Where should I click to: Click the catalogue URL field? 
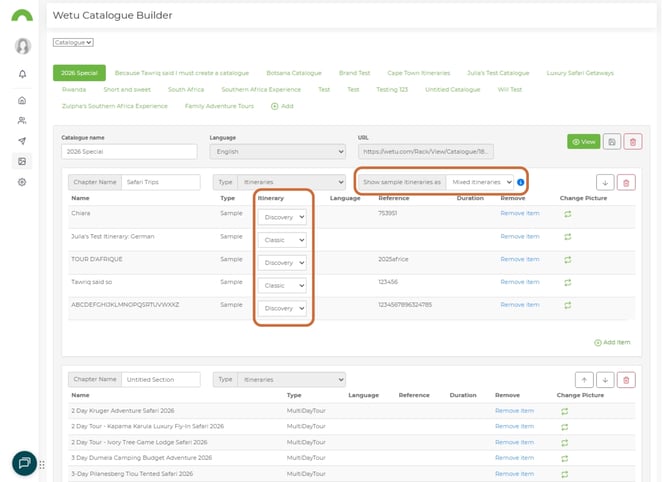pyautogui.click(x=426, y=152)
